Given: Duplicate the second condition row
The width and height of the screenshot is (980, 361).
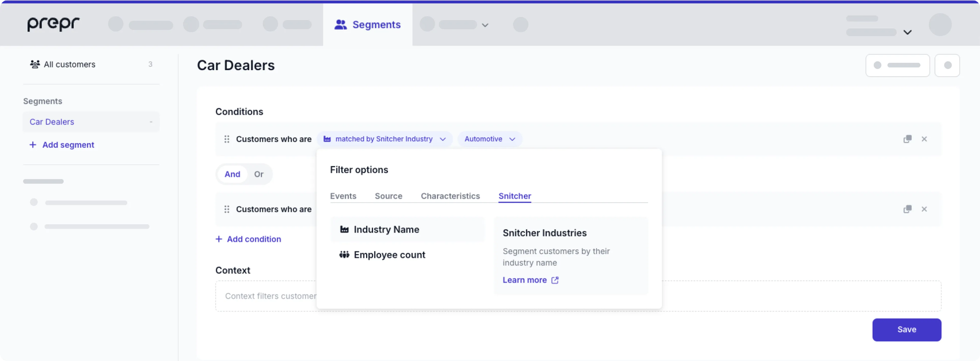Looking at the screenshot, I should point(907,209).
